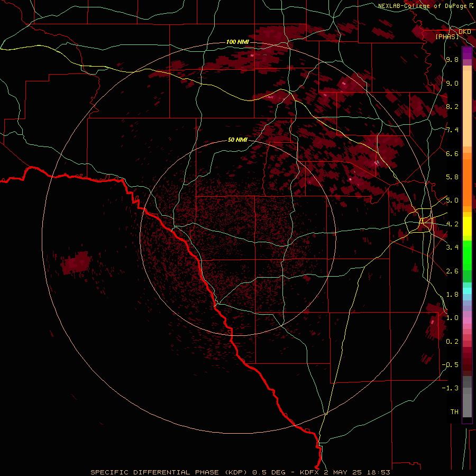
Task: Click the '100 NMI' range ring label
Action: [237, 42]
